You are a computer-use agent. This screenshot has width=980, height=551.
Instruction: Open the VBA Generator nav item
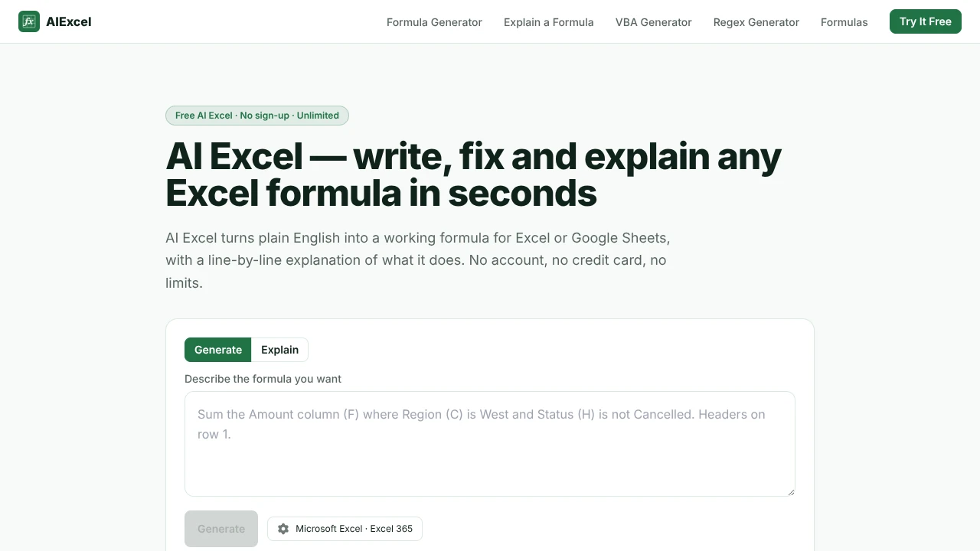pos(654,22)
